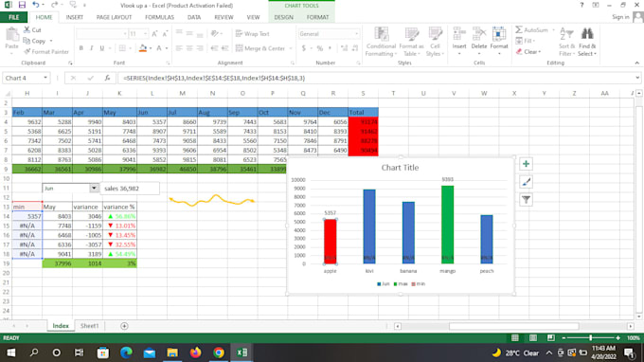Click the Cut scissors icon
The width and height of the screenshot is (644, 362).
[27, 29]
